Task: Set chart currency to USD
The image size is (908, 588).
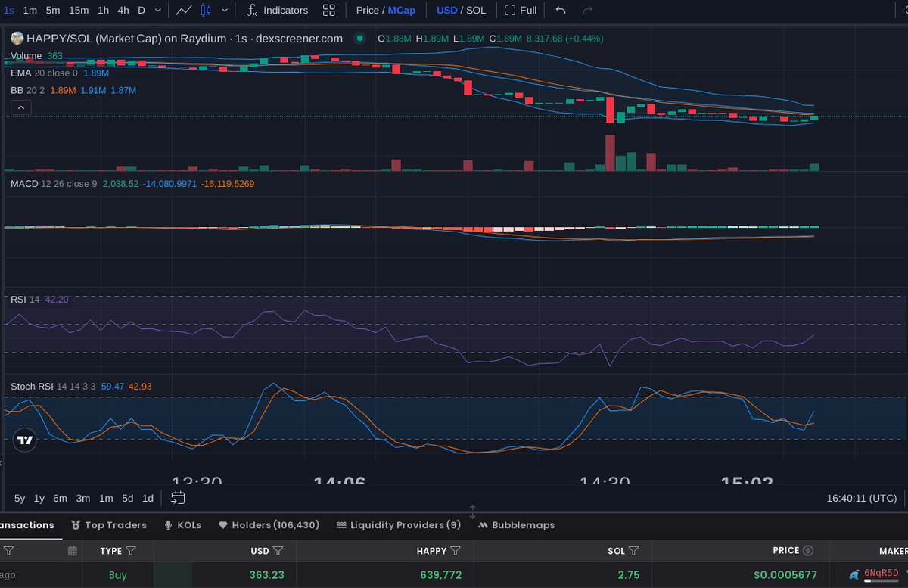Action: coord(446,11)
